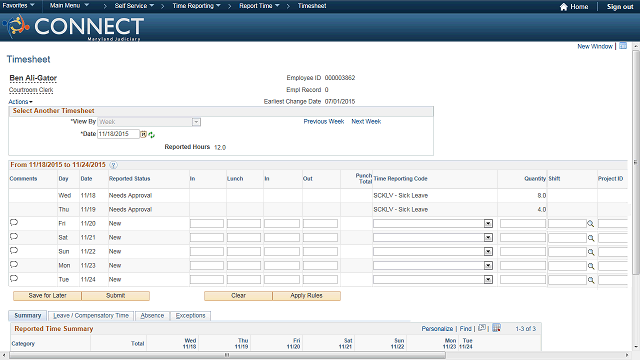
Task: Click the right arrow of the horizontal scrollbar
Action: coord(627,355)
